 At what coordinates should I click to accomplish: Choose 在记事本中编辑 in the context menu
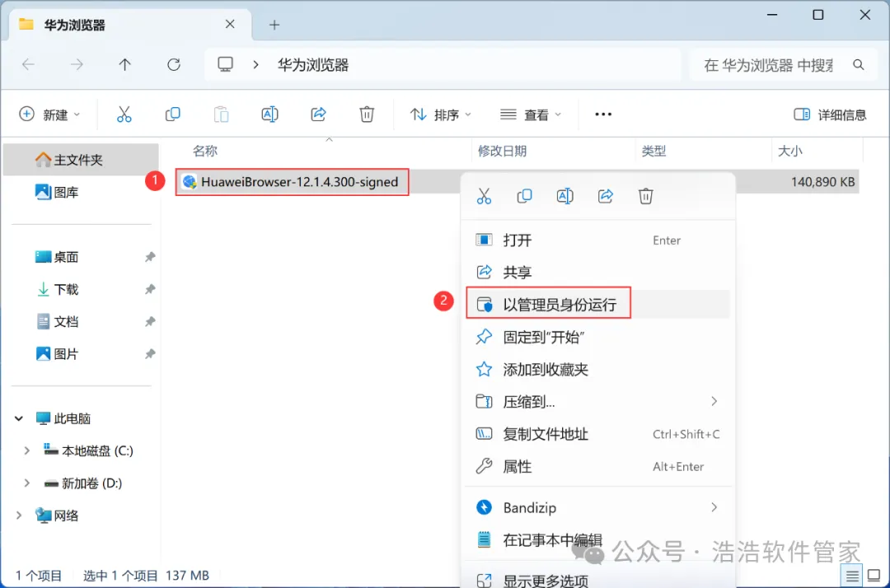[597, 539]
